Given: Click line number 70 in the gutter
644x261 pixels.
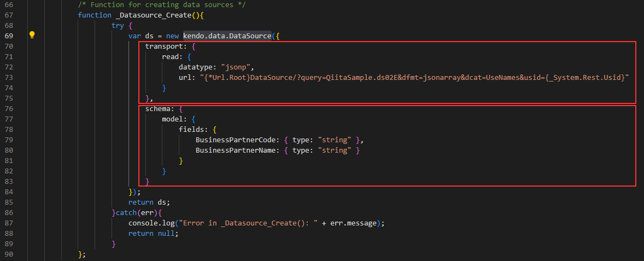Looking at the screenshot, I should click(x=9, y=46).
